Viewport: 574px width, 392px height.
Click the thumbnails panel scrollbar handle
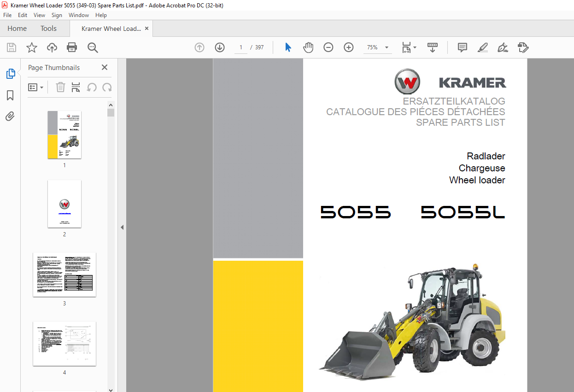(111, 113)
